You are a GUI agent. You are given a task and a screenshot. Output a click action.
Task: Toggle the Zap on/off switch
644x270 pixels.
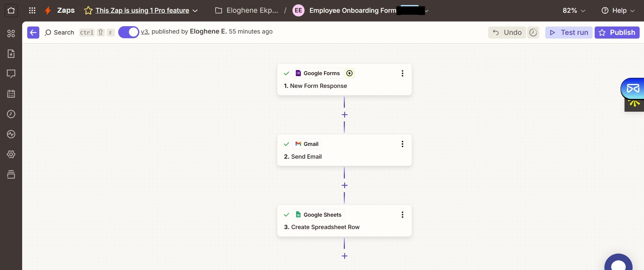coord(129,32)
